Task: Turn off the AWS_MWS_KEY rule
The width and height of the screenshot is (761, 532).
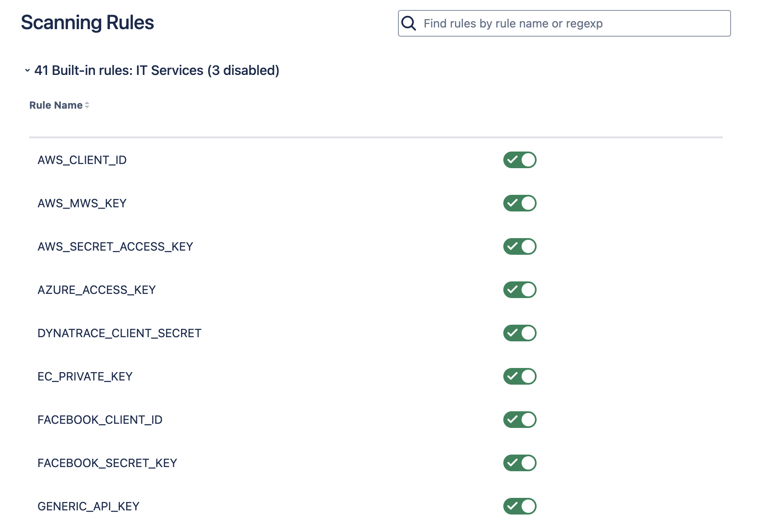Action: point(520,203)
